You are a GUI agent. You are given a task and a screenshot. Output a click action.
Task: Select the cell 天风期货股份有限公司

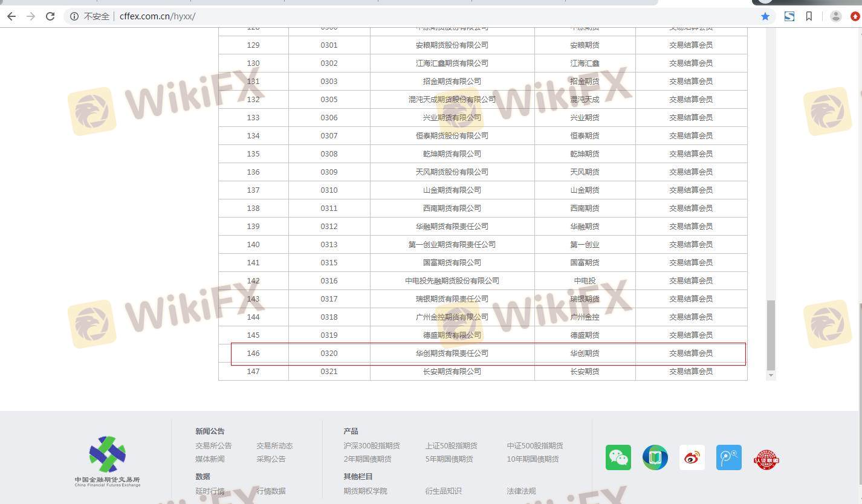452,172
